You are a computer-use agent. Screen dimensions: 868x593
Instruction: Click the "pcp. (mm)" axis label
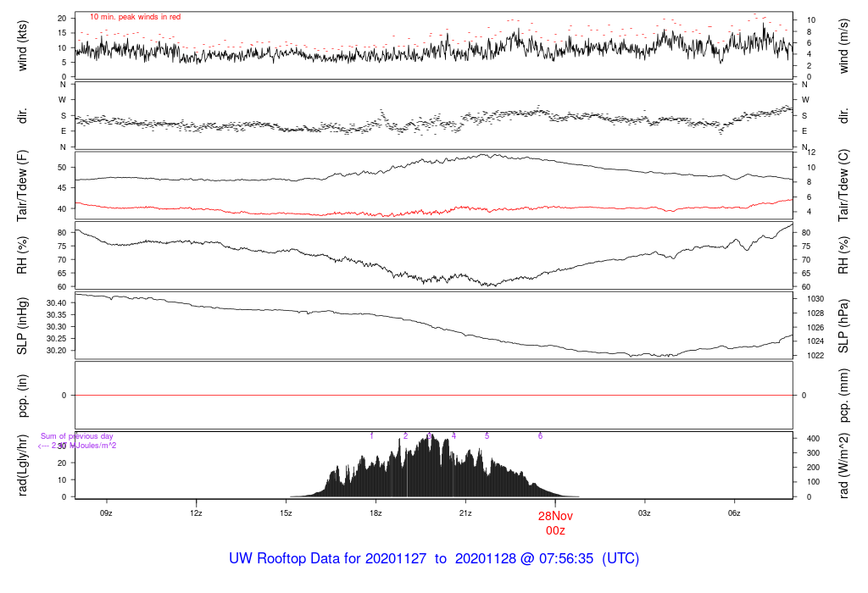click(843, 396)
